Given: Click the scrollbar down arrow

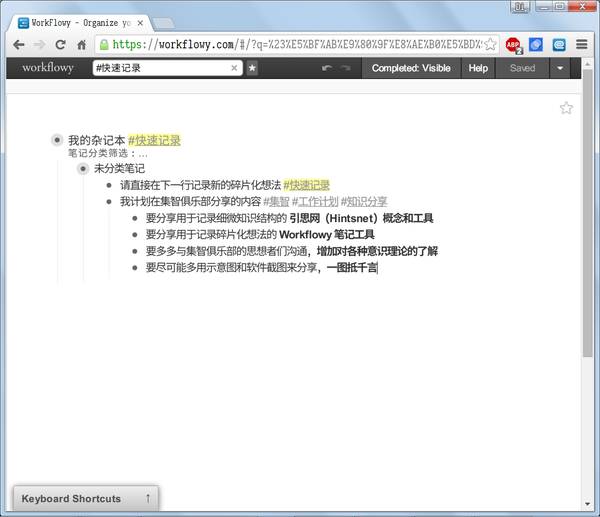Looking at the screenshot, I should (587, 504).
